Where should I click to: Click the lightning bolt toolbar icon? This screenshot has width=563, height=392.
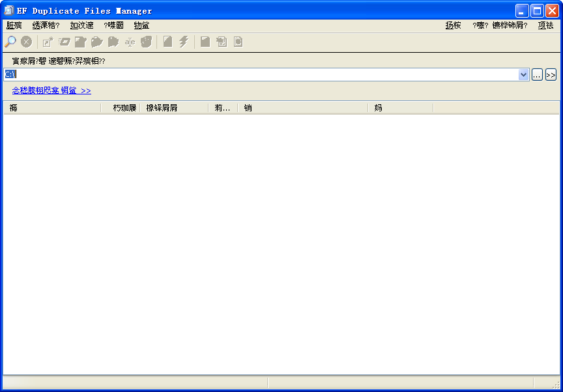point(184,42)
